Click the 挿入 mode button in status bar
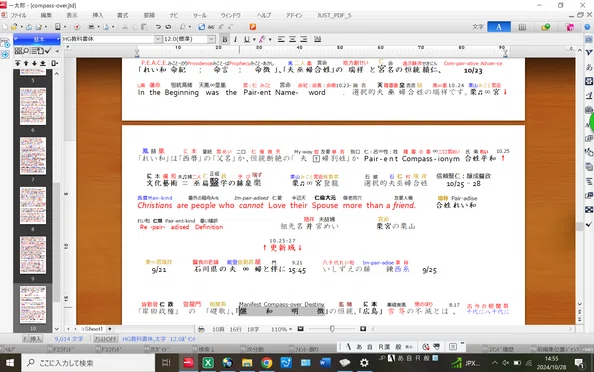594x372 pixels. [x=32, y=339]
